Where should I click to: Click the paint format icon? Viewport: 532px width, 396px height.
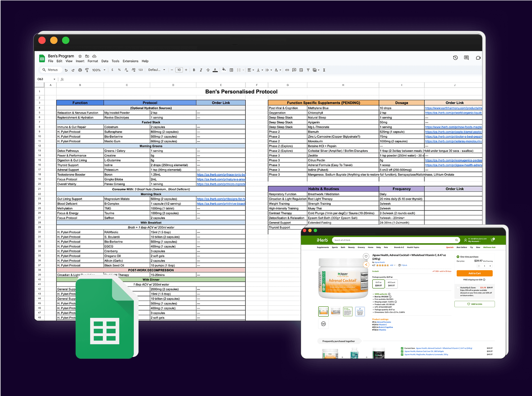tap(87, 70)
